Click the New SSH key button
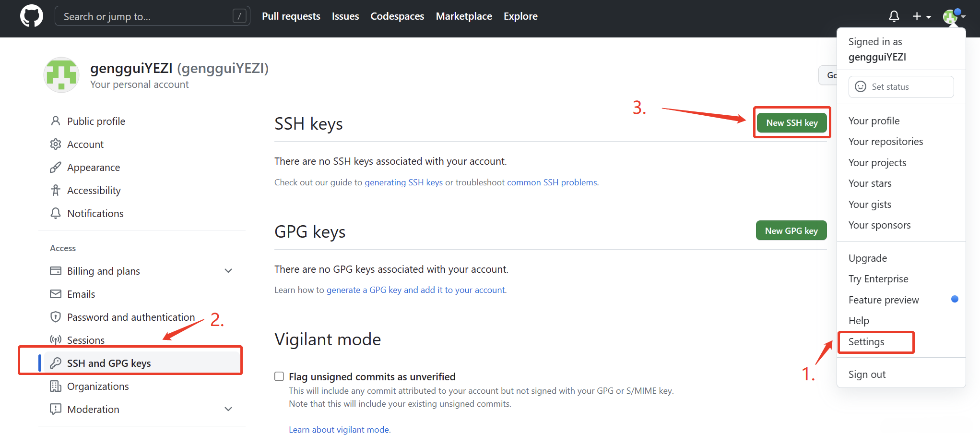The width and height of the screenshot is (980, 436). [792, 123]
